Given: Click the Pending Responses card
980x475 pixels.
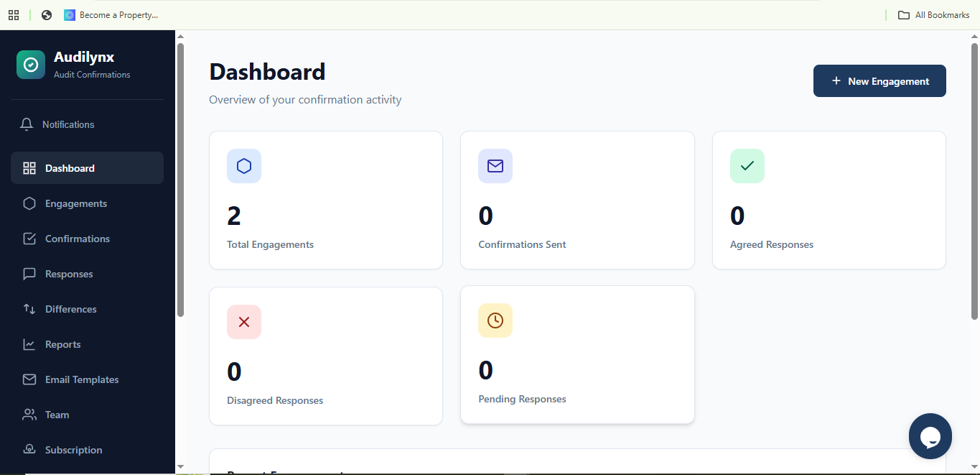Looking at the screenshot, I should pyautogui.click(x=577, y=355).
